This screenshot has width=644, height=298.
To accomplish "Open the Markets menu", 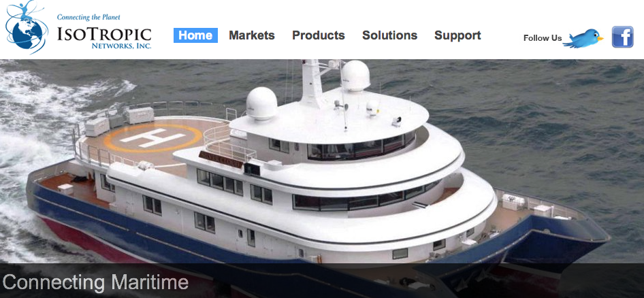I will (252, 35).
